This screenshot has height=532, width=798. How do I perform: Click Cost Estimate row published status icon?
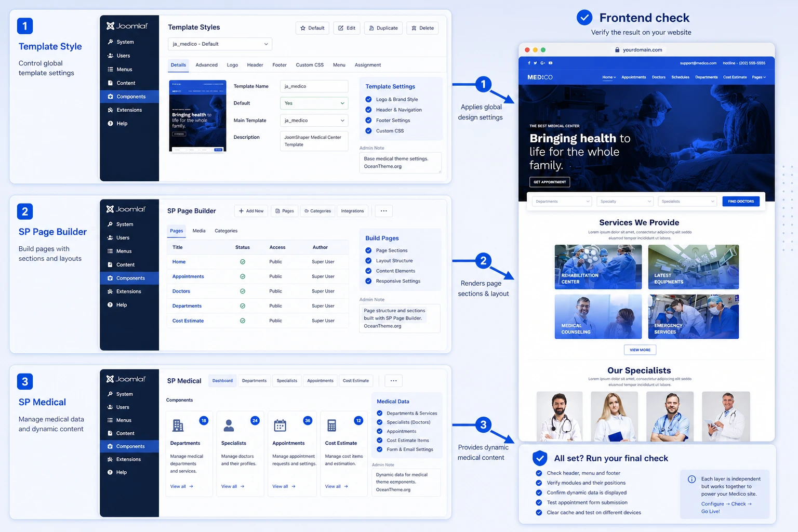click(243, 321)
